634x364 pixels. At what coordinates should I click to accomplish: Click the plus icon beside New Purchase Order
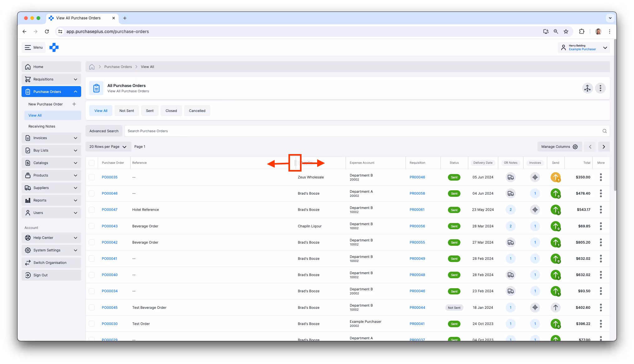click(x=74, y=104)
